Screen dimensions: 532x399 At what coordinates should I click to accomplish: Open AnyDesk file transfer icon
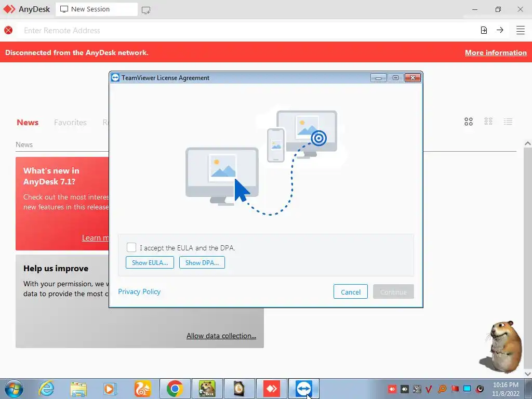[484, 30]
